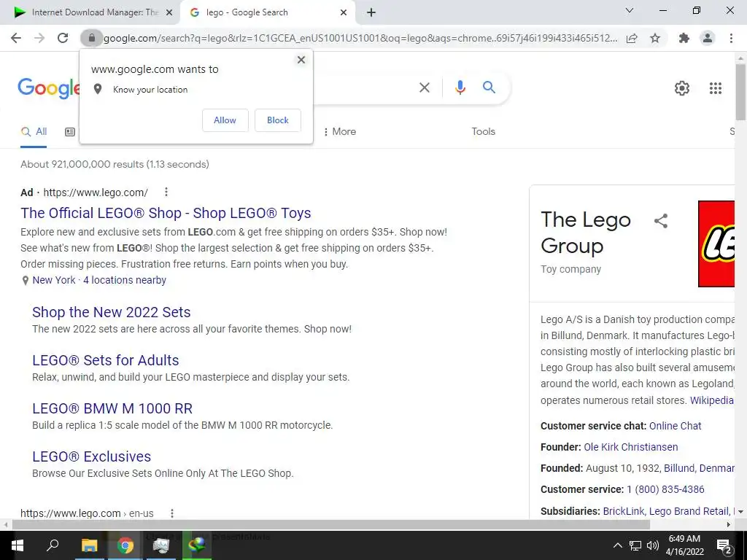Close the Internet Download Manager tab
Screen dimensions: 747x560
click(169, 13)
